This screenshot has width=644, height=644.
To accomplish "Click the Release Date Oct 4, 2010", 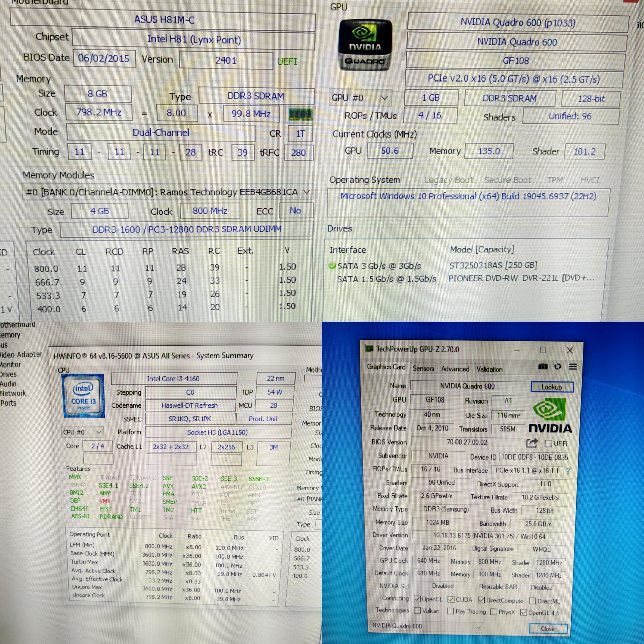I will [432, 428].
